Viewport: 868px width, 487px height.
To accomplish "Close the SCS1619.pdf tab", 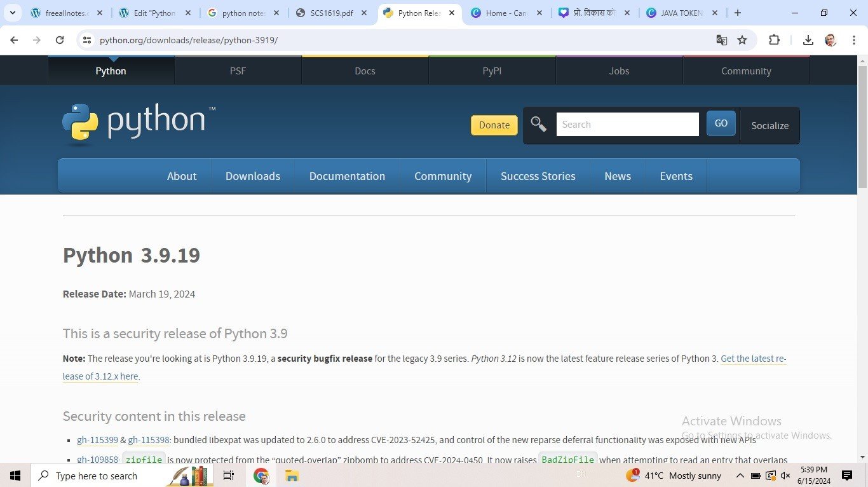I will point(364,13).
